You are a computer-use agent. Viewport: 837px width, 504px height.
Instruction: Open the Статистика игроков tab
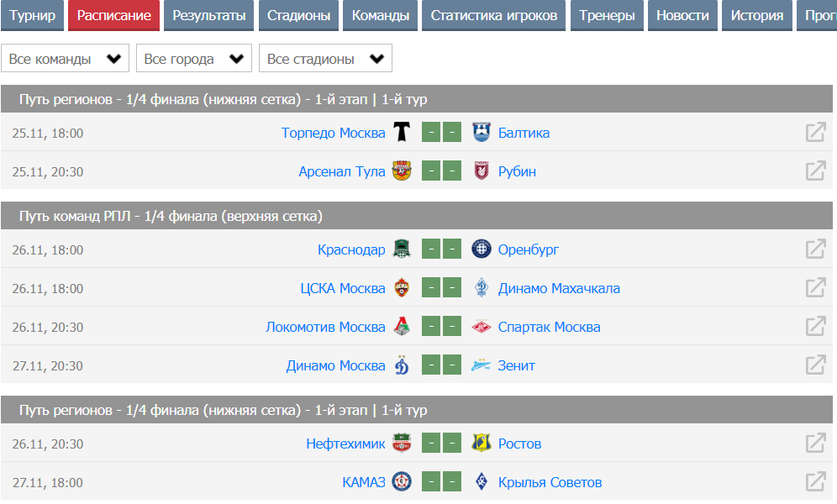(493, 15)
